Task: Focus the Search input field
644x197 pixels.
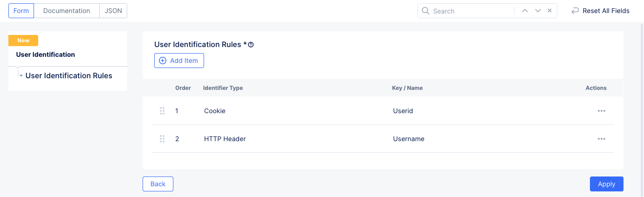Action: pos(471,11)
